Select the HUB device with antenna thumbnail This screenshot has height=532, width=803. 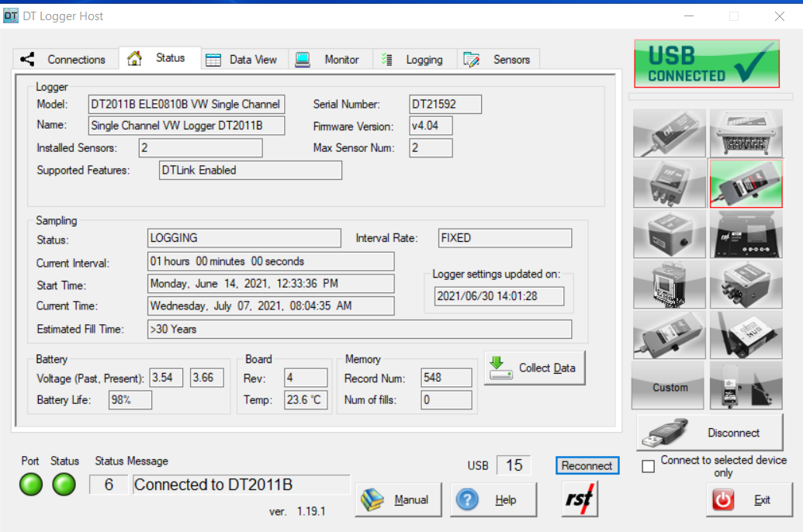point(746,335)
